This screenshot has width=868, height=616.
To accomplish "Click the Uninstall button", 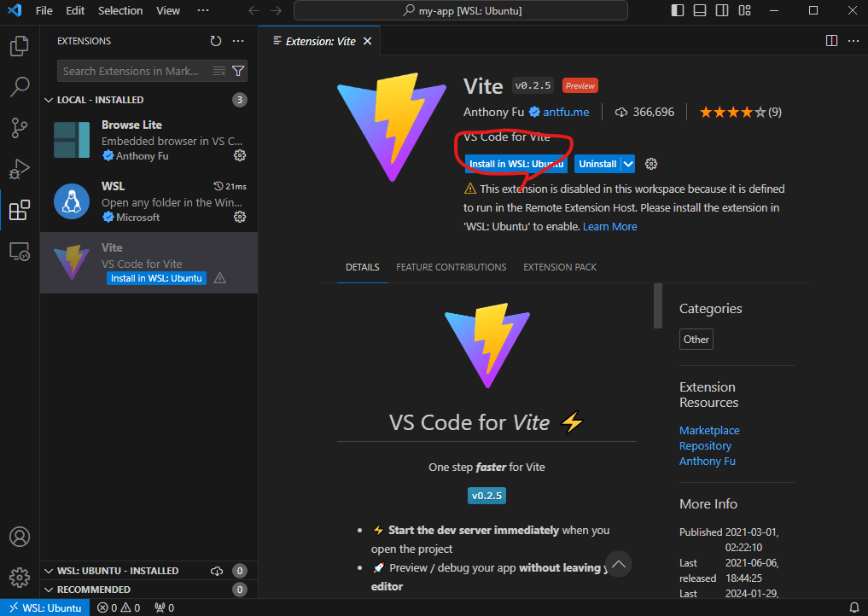I will coord(597,164).
